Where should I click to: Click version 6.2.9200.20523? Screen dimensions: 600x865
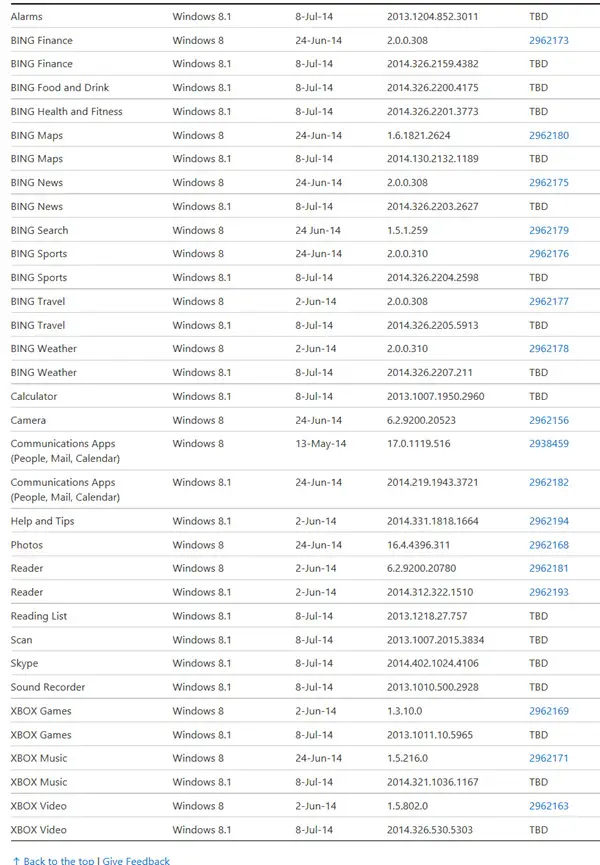pos(421,420)
